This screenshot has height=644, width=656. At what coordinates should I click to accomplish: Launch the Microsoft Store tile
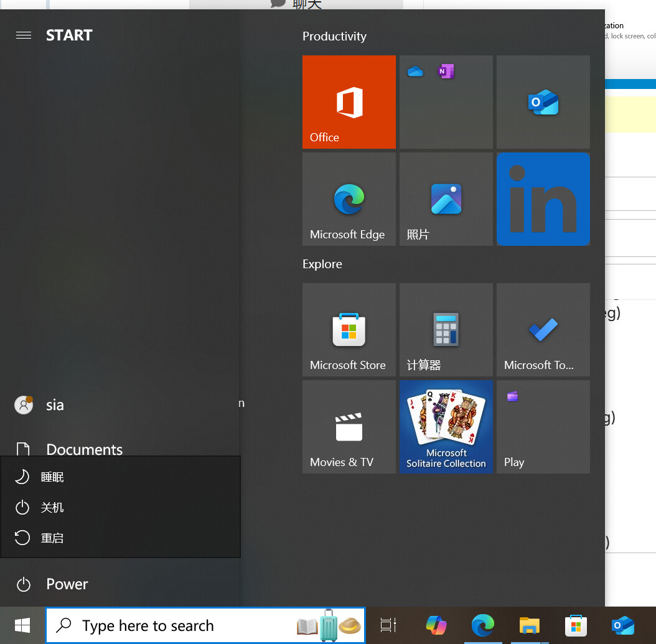pos(349,330)
